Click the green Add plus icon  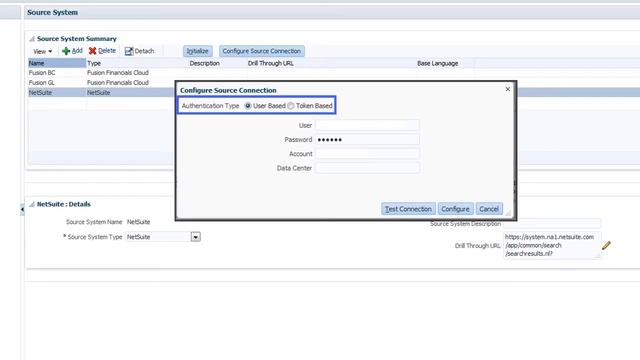click(x=66, y=51)
